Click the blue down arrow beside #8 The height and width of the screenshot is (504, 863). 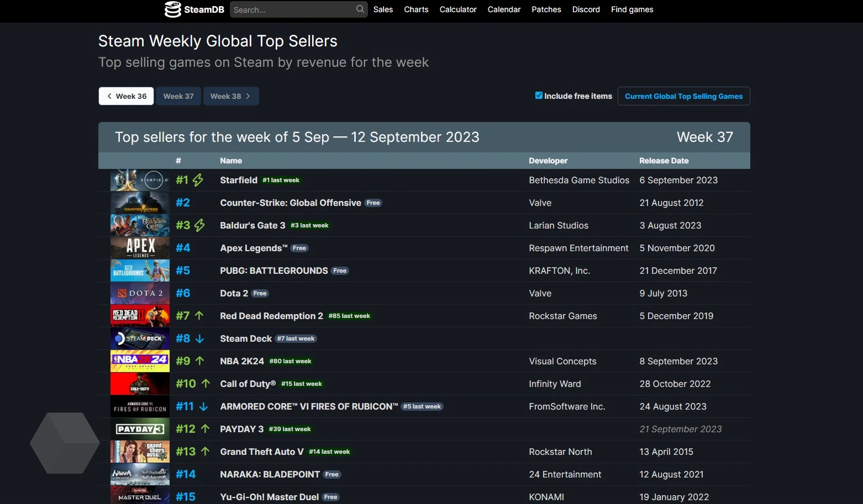coord(200,338)
